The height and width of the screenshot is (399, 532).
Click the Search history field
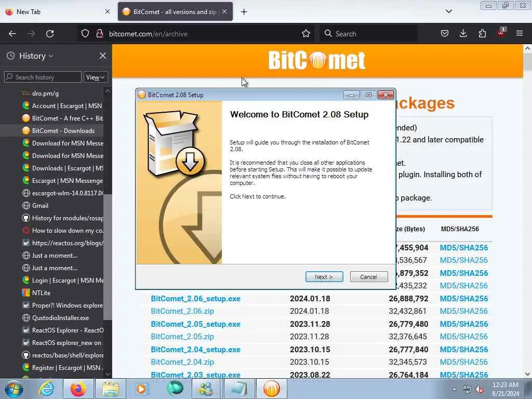43,77
